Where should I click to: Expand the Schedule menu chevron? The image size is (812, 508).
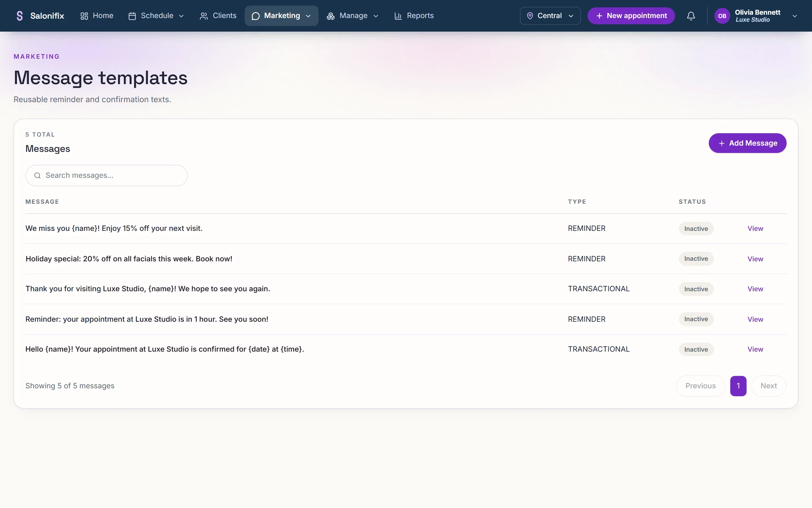181,16
